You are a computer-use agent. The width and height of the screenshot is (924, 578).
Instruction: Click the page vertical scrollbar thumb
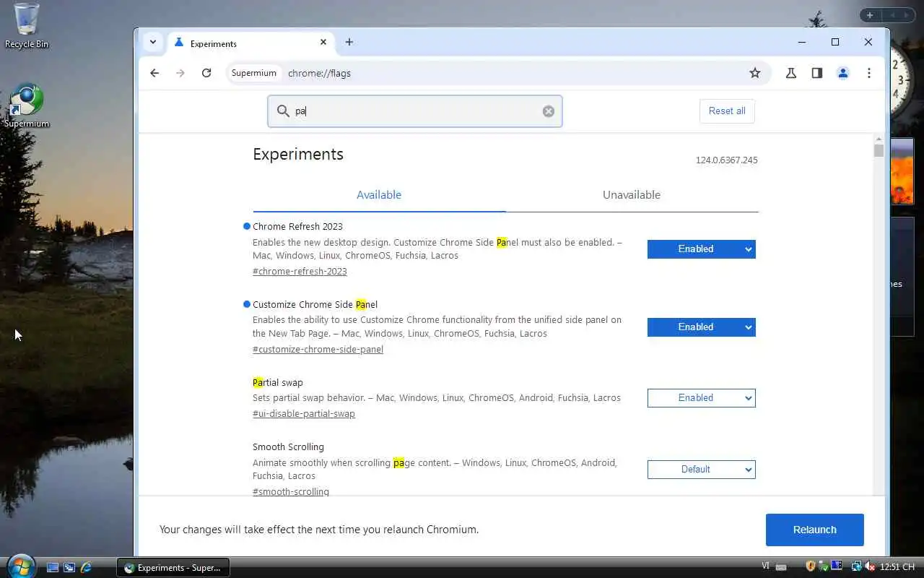pos(879,150)
